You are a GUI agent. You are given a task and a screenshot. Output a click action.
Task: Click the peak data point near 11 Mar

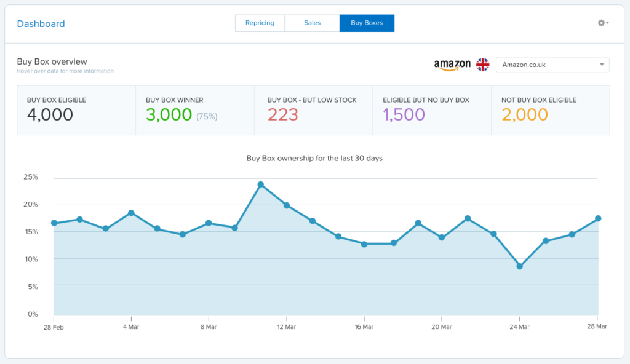tap(261, 184)
